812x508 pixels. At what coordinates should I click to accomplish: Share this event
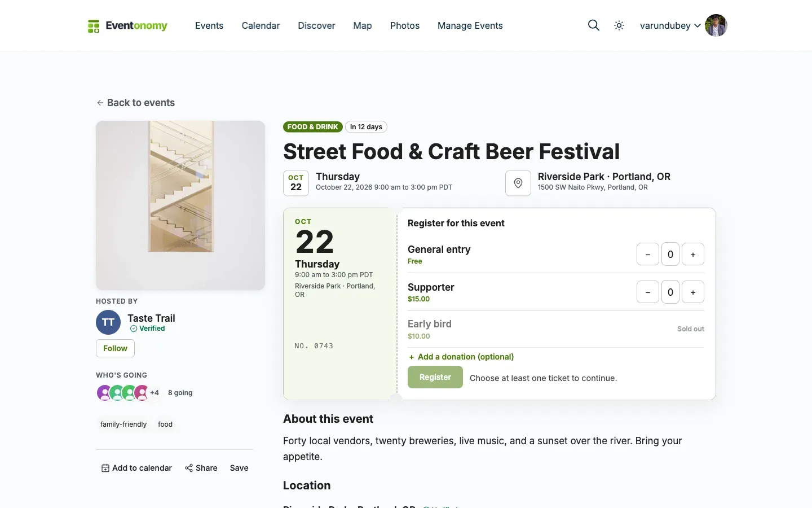201,468
